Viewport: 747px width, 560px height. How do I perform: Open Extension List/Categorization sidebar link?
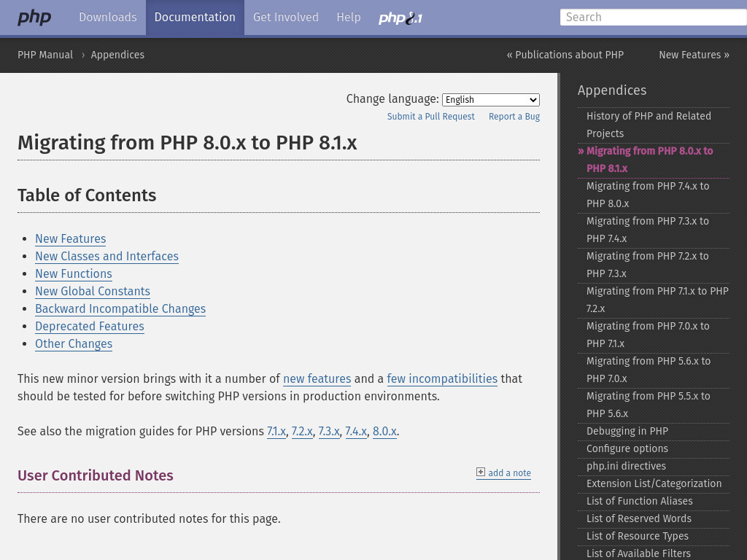coord(653,484)
